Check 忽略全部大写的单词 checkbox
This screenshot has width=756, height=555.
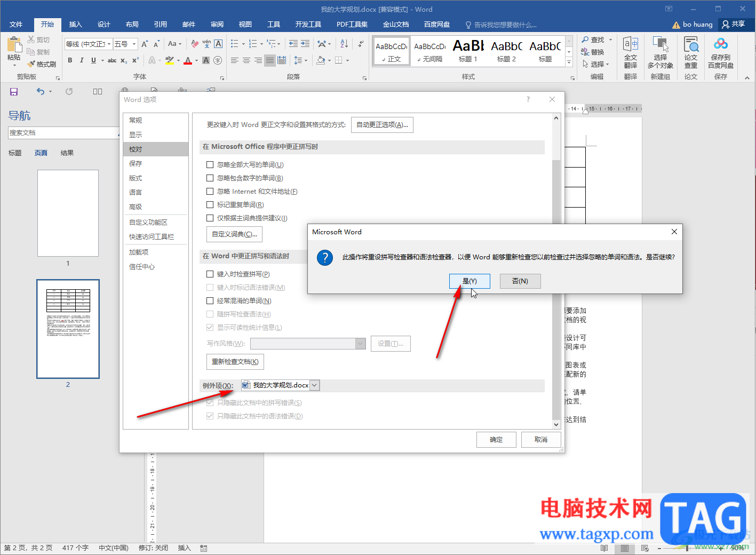[x=210, y=165]
